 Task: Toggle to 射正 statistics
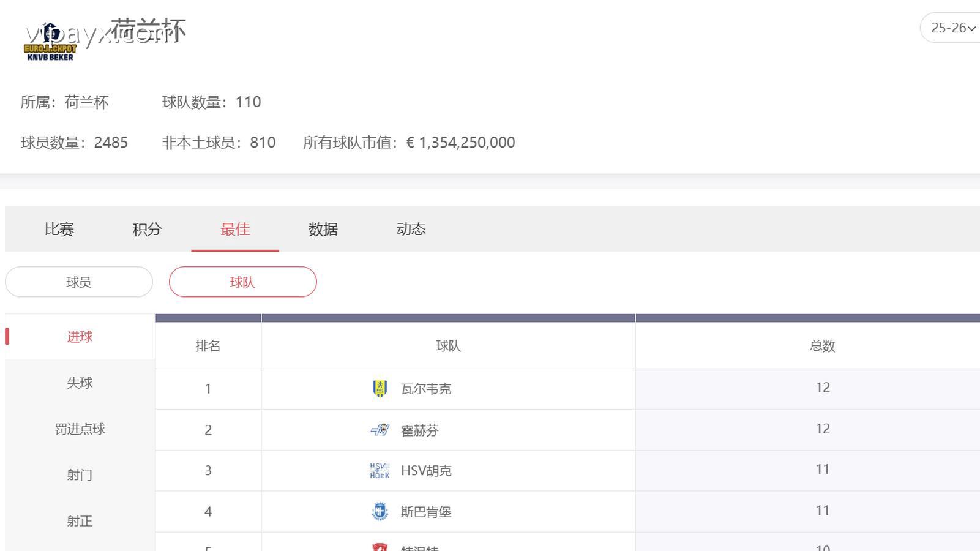click(x=79, y=520)
